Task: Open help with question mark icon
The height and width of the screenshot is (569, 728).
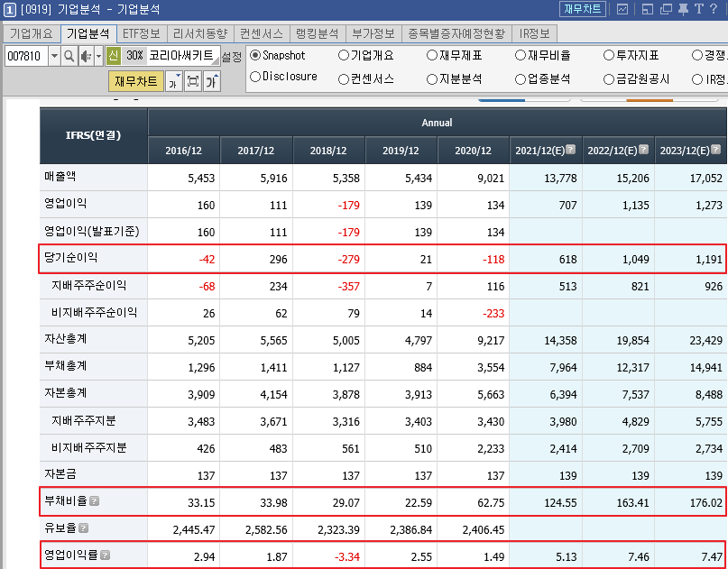Action: click(714, 9)
